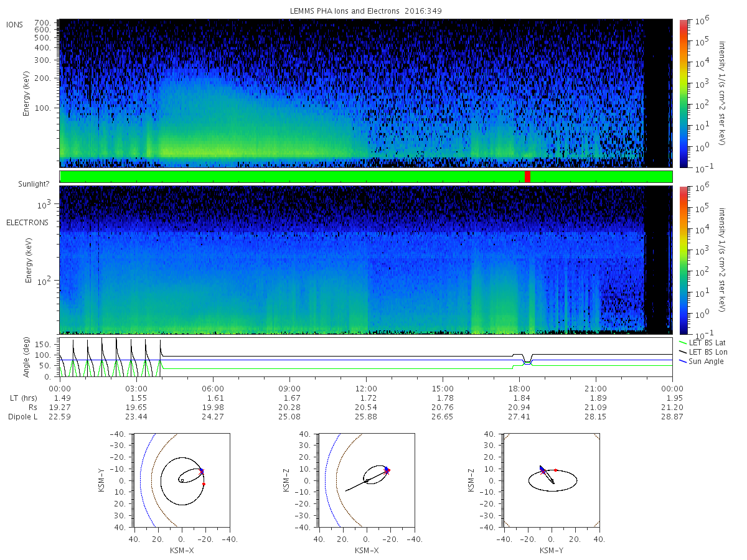Click the "700." energy tick in ions panel
This screenshot has width=747, height=560.
click(x=42, y=22)
